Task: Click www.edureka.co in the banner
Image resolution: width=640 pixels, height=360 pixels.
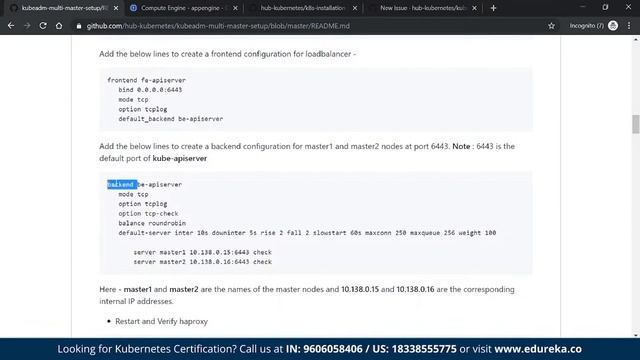Action: click(538, 349)
